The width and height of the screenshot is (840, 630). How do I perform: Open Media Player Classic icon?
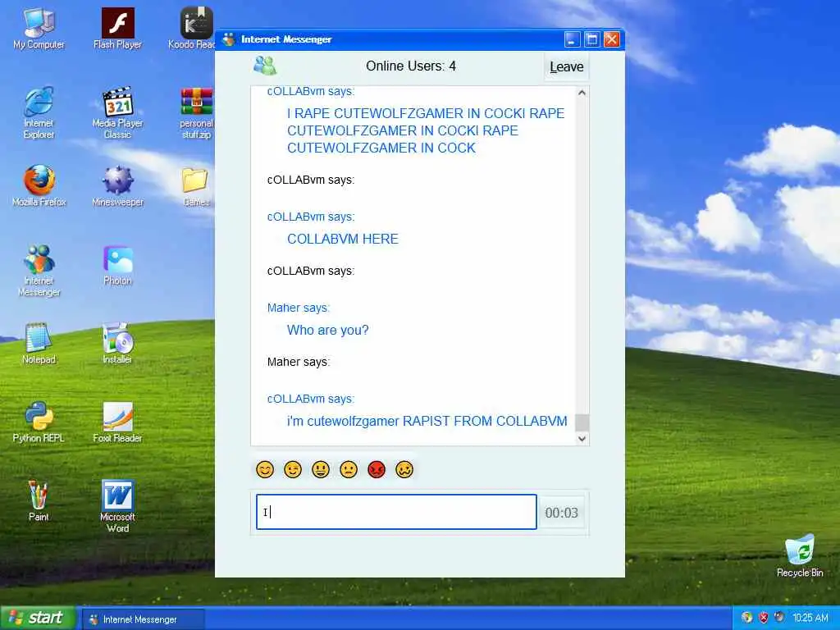[x=117, y=112]
